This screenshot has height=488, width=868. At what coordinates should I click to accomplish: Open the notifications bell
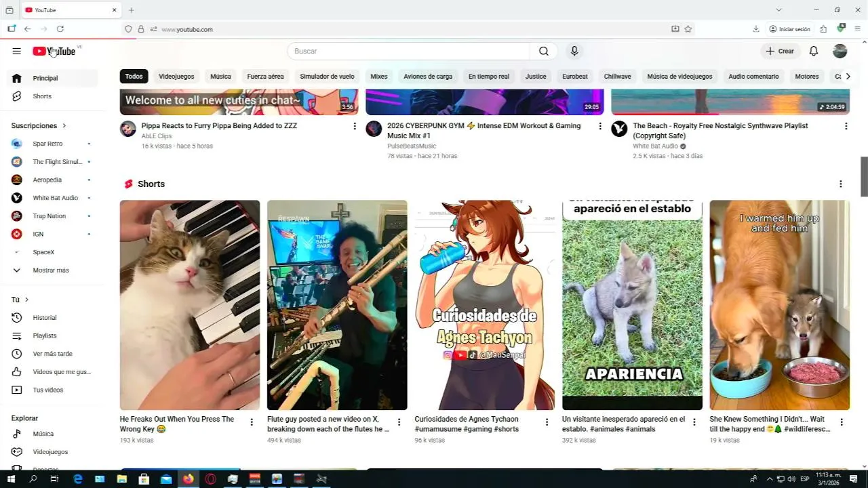click(x=814, y=51)
